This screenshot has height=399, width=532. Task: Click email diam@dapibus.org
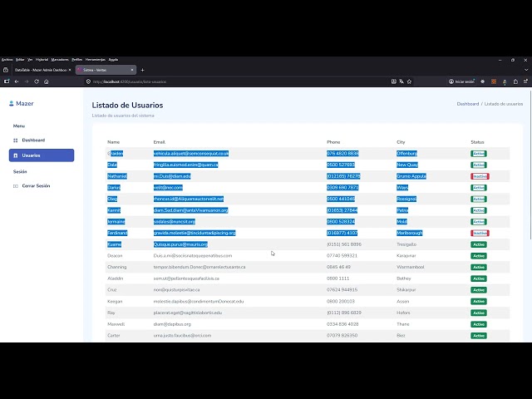172,324
